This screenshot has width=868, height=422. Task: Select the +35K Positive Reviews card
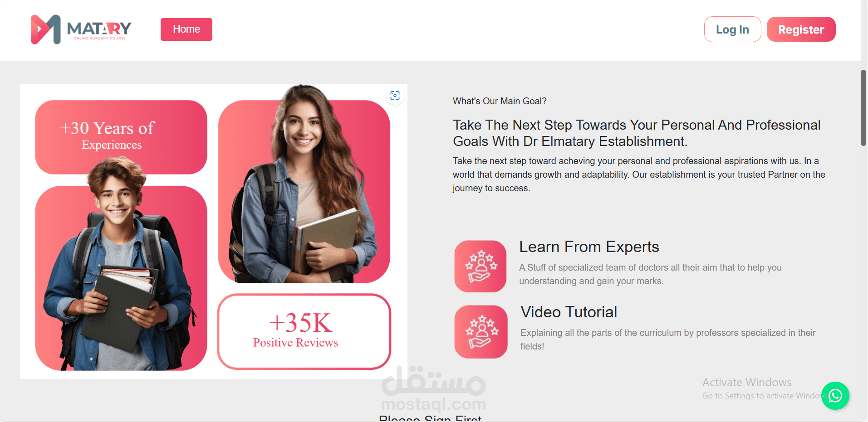[x=304, y=331]
